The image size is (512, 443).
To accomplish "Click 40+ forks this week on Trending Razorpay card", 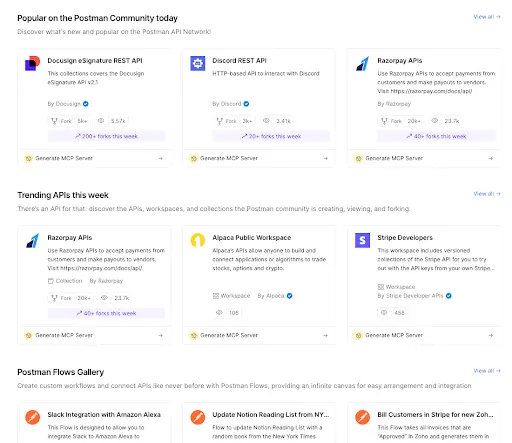I will click(x=106, y=313).
